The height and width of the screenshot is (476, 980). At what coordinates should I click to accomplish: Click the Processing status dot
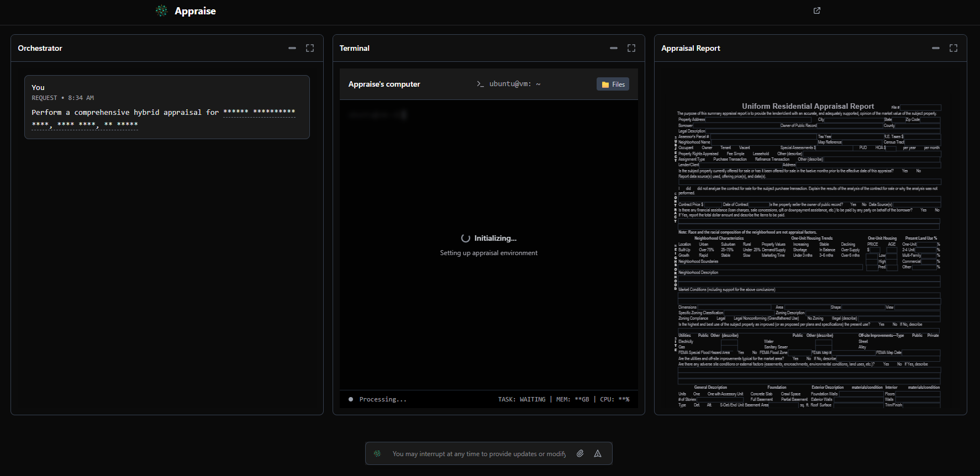point(351,399)
